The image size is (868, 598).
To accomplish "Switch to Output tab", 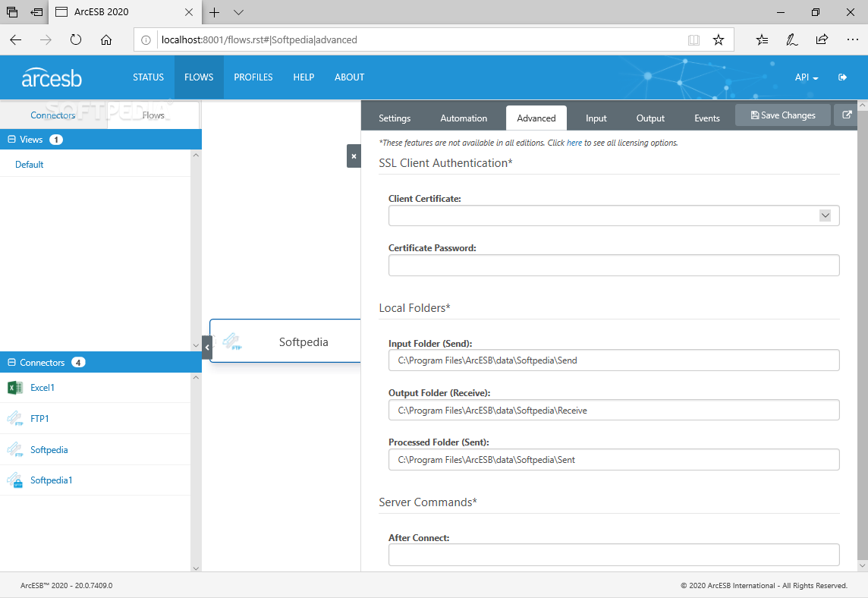I will tap(650, 118).
